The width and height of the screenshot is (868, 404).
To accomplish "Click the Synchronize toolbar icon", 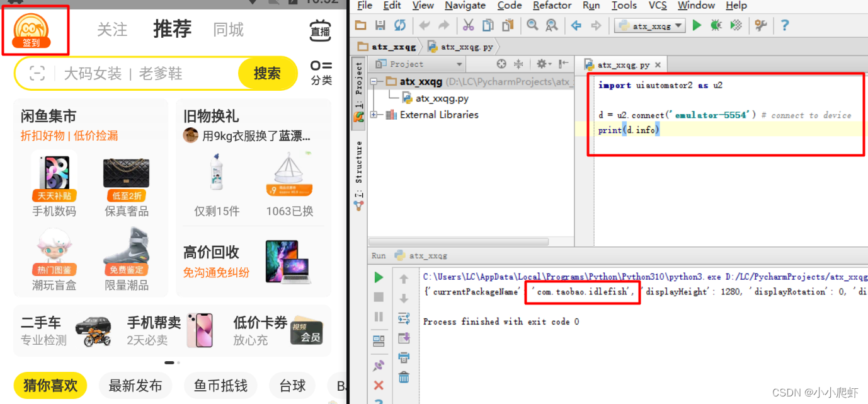I will [x=400, y=25].
